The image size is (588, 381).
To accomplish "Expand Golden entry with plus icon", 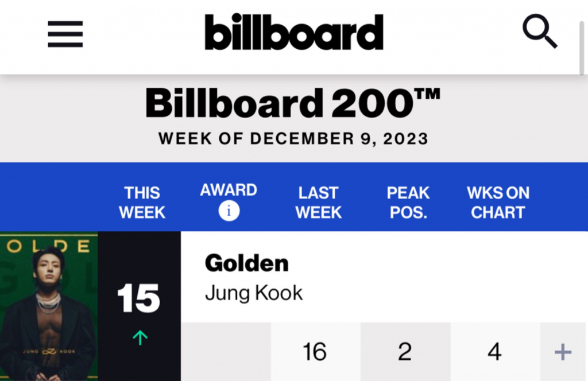I will (563, 352).
